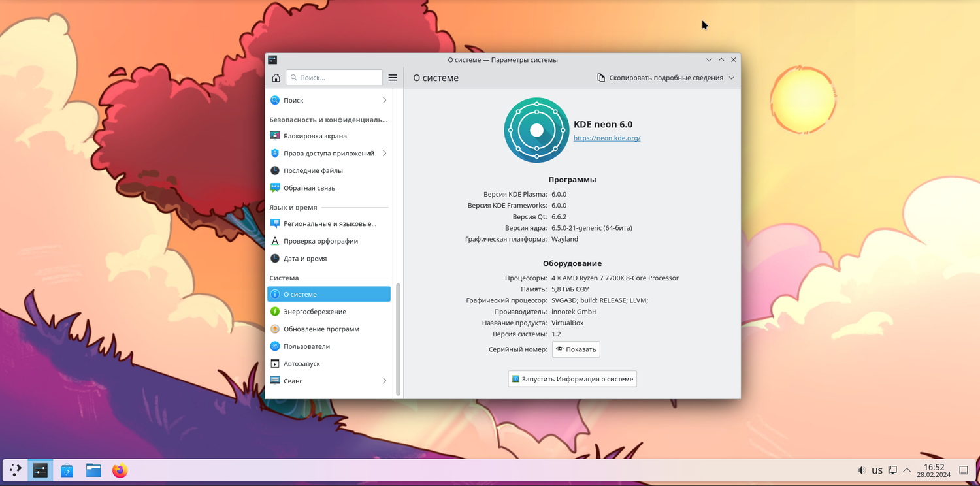
Task: Open Автозапуск settings
Action: [x=329, y=364]
